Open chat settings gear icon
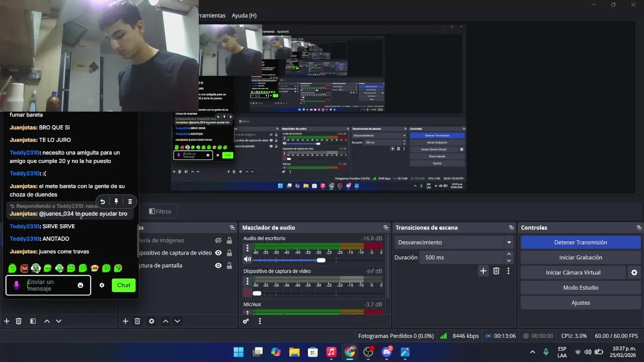 click(x=102, y=285)
